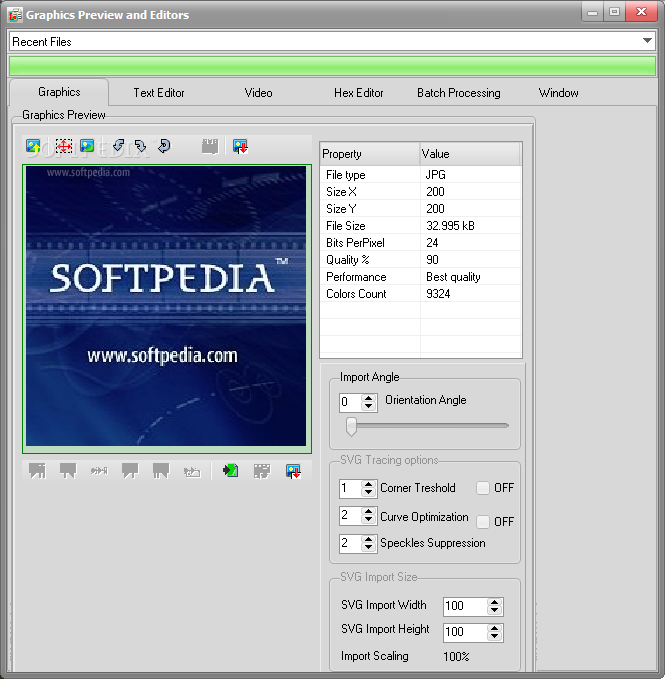Click the Orientation Angle slider handle

coord(352,427)
